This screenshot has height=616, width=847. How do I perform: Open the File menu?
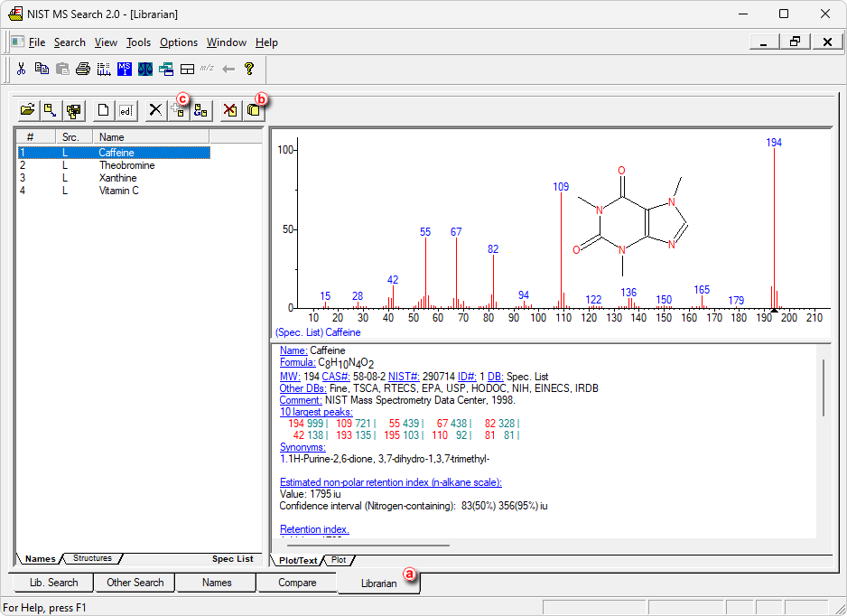tap(37, 42)
